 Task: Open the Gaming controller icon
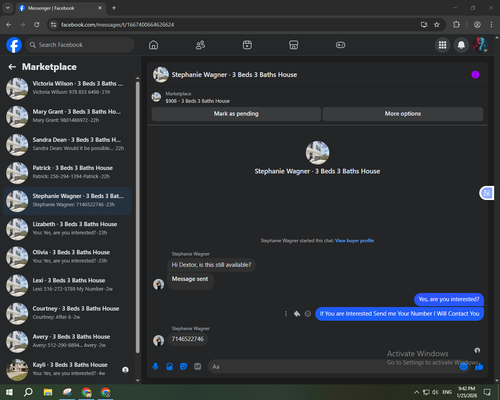point(340,45)
